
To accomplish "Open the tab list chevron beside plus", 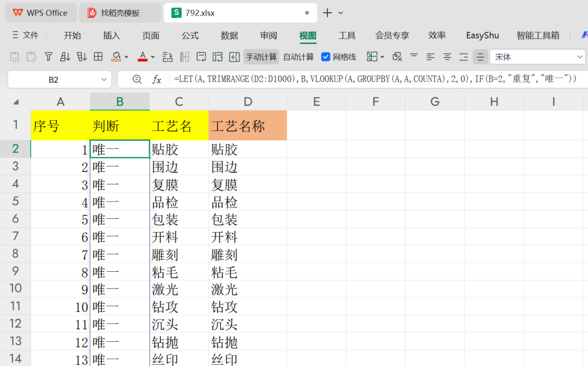I will pos(341,13).
